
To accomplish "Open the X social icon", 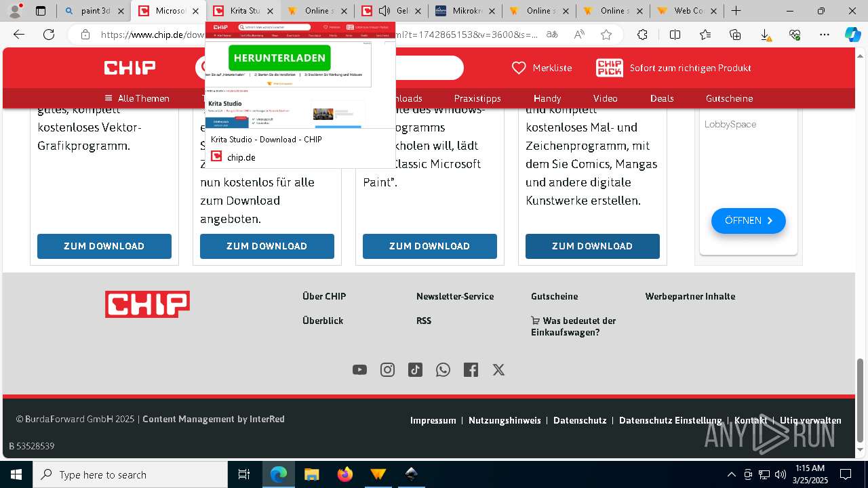I will tap(498, 369).
